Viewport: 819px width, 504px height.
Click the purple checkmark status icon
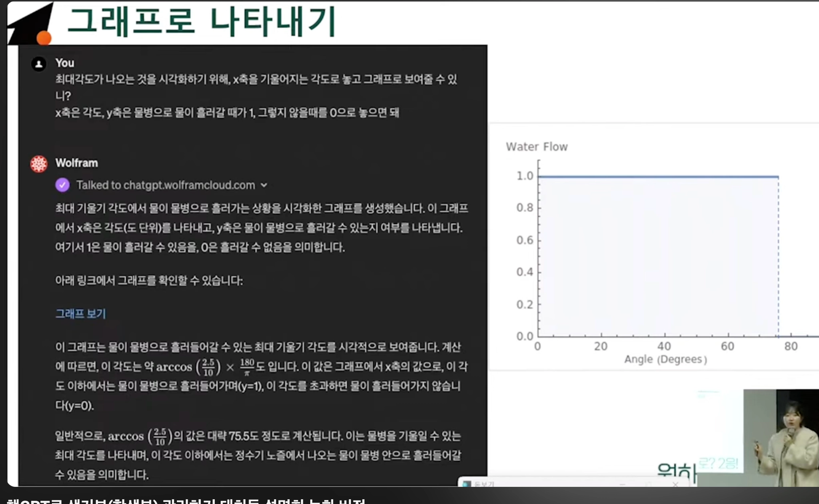pos(62,185)
